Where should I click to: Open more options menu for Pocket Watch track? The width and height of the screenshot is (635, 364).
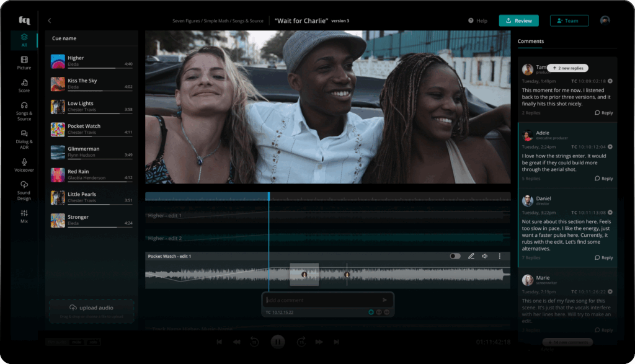500,256
